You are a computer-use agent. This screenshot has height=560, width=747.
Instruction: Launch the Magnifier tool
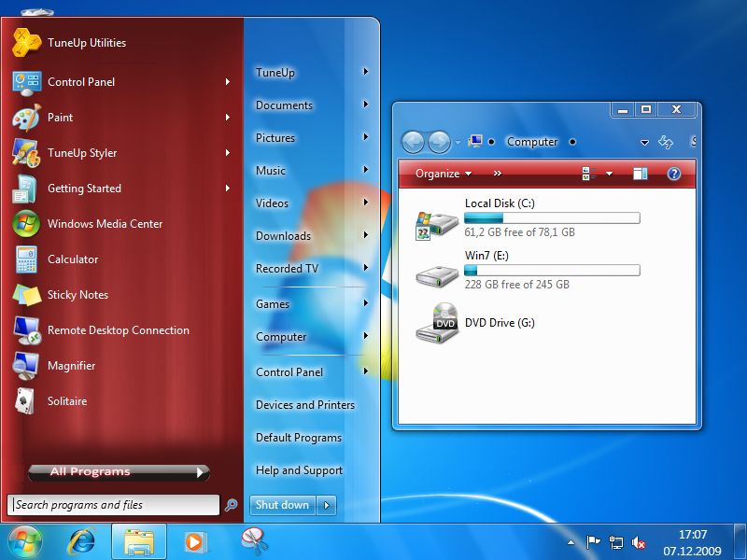71,366
